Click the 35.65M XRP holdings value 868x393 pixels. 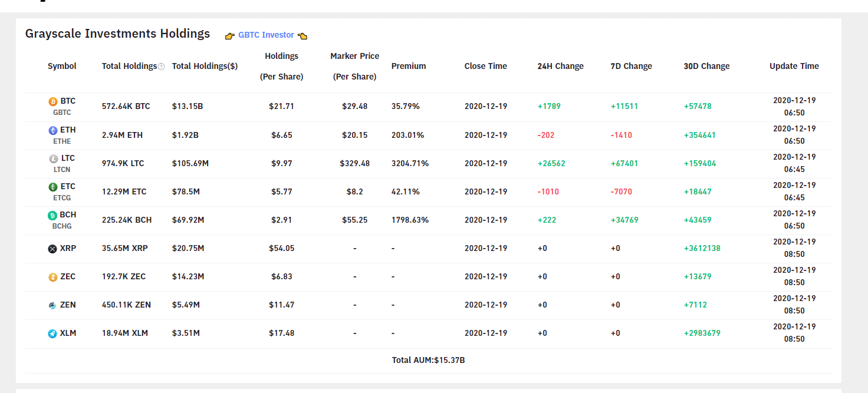pyautogui.click(x=125, y=248)
